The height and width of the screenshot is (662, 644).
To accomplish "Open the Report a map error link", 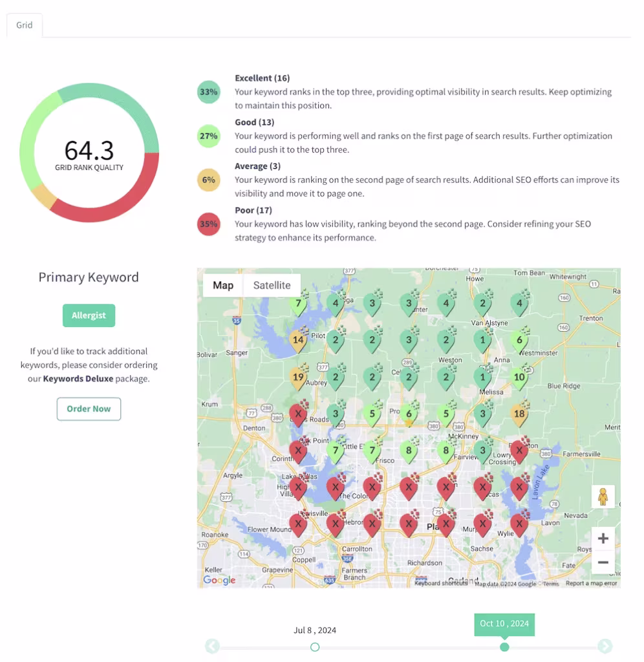I will click(x=592, y=584).
